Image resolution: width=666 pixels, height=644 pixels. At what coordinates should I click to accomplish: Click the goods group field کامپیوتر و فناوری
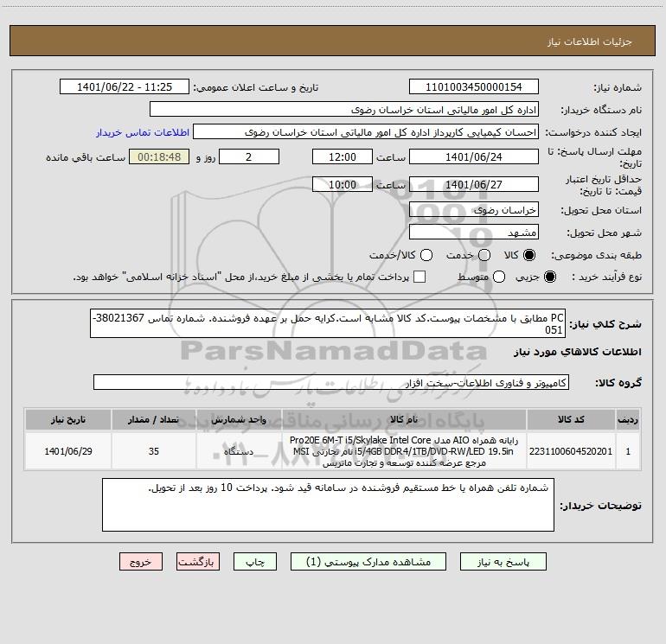click(x=331, y=382)
